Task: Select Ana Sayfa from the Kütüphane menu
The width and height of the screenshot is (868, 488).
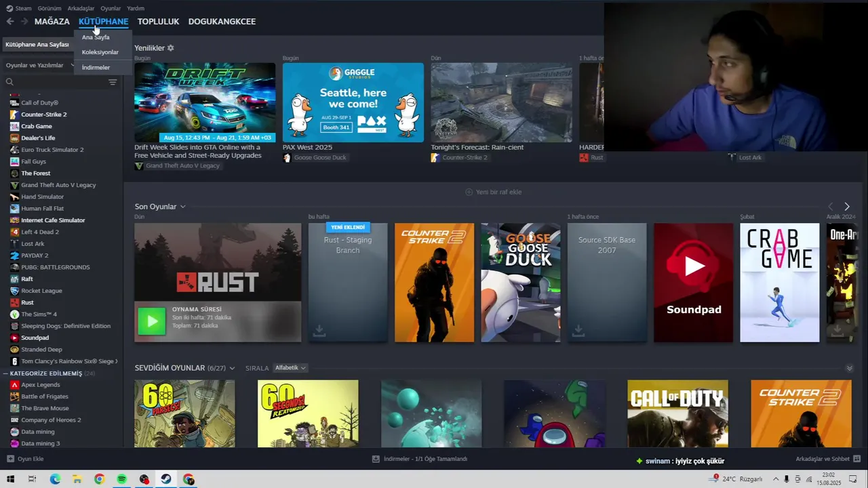Action: [x=96, y=37]
